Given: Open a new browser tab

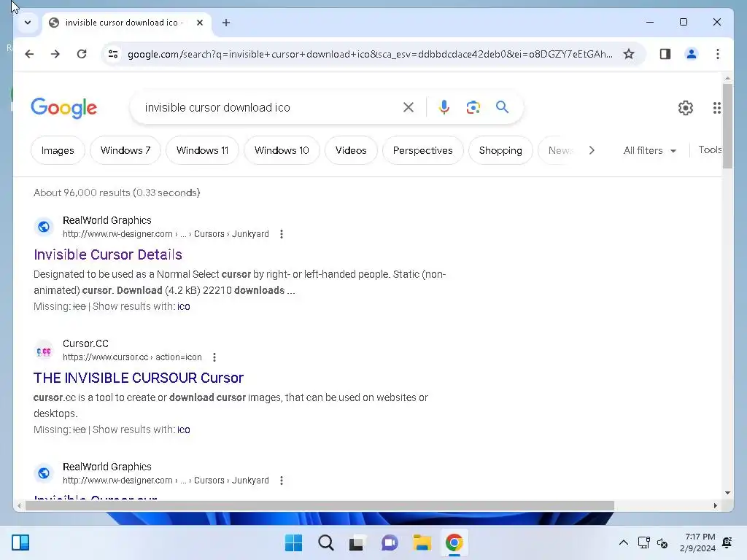Looking at the screenshot, I should click(x=226, y=23).
